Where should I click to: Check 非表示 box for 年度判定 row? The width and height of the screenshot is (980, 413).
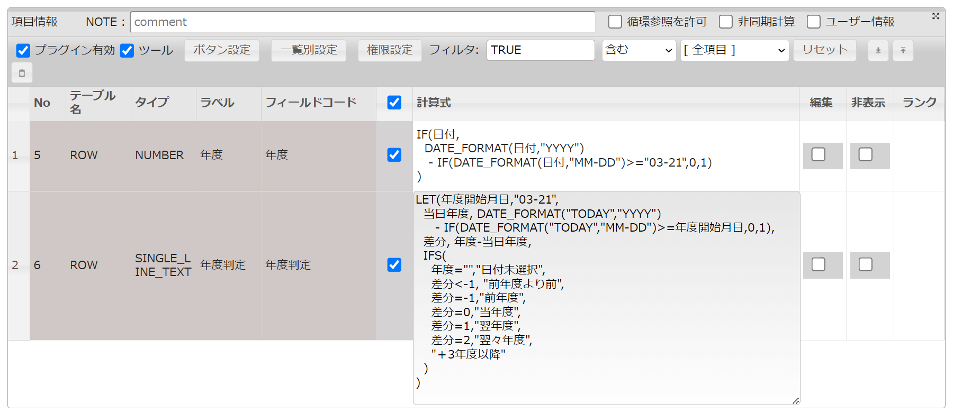coord(866,264)
